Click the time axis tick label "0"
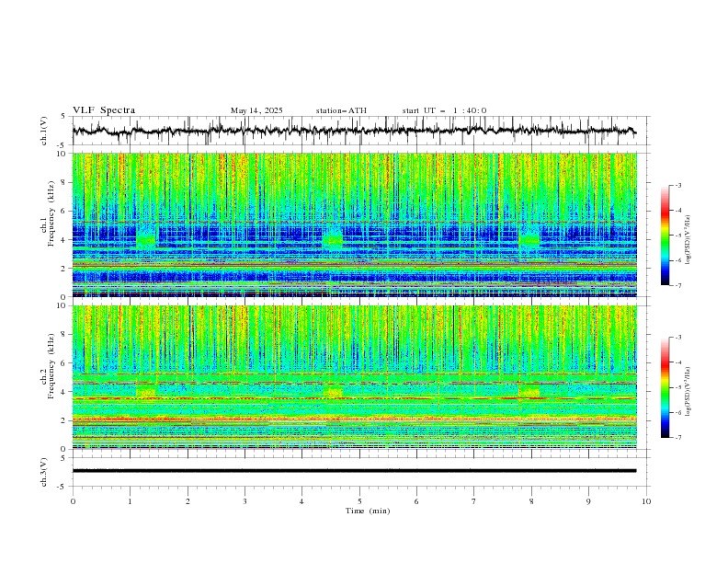 (x=73, y=501)
